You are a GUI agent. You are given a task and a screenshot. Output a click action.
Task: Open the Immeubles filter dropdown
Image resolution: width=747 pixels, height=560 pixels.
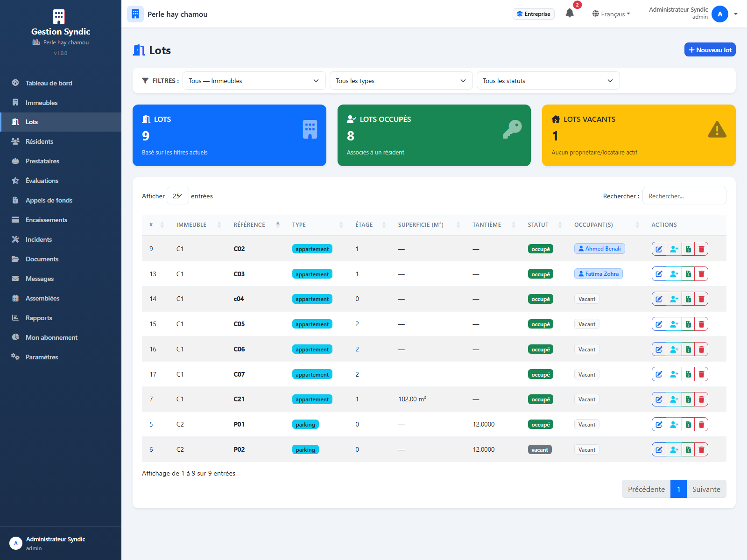(x=254, y=81)
